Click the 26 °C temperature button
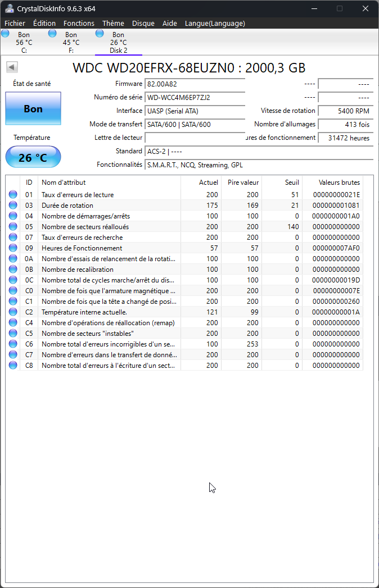 point(33,157)
